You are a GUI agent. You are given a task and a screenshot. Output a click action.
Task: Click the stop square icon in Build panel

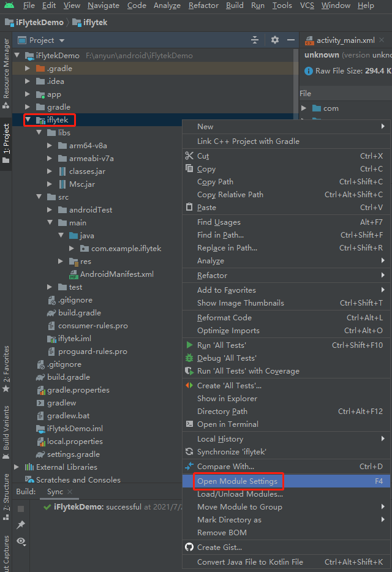21,508
